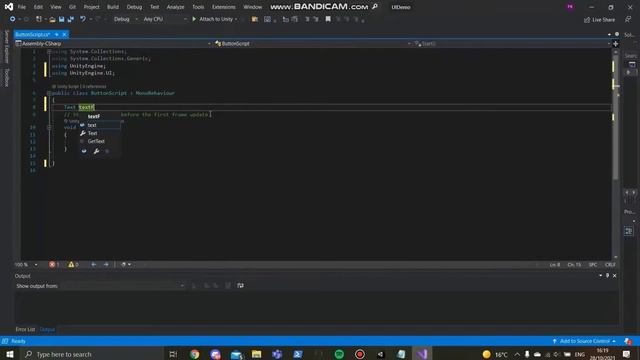Click the Open File folder icon
Screen dimensions: 640x360
click(x=52, y=19)
